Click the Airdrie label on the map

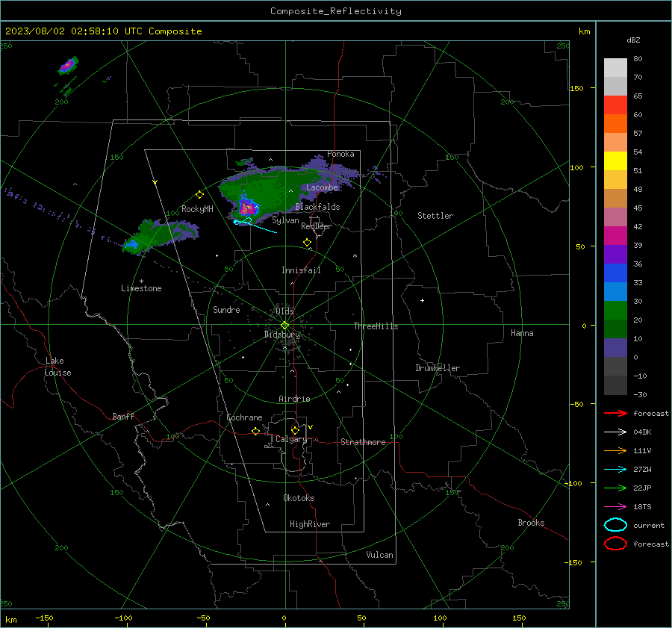294,399
